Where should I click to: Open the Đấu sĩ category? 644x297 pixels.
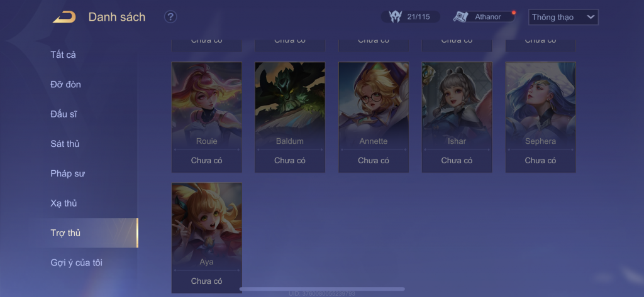[x=64, y=114]
